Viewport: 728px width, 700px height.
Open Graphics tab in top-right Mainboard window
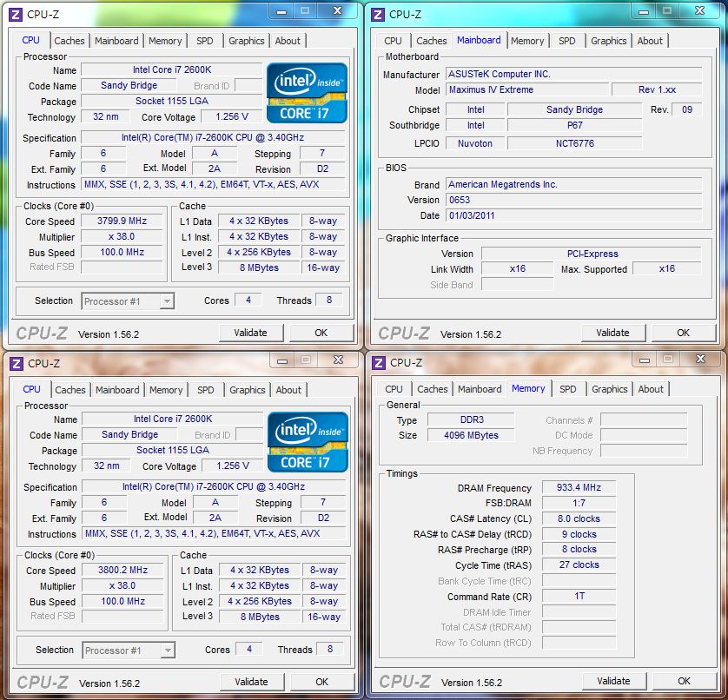point(609,41)
